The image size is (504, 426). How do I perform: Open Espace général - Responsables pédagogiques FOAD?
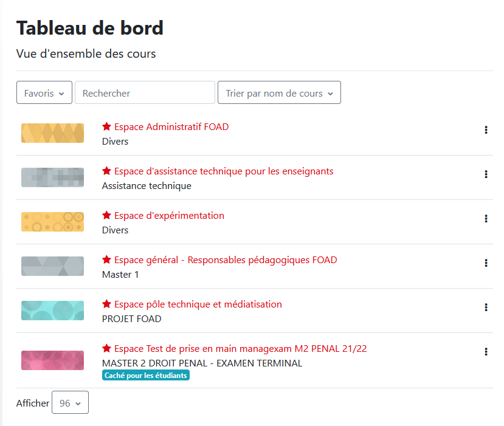click(x=226, y=260)
